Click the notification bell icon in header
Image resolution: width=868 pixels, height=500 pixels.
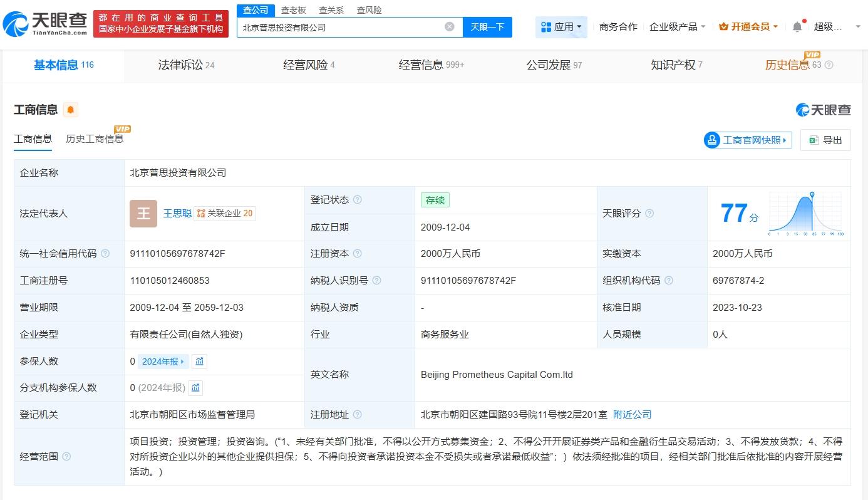click(797, 27)
